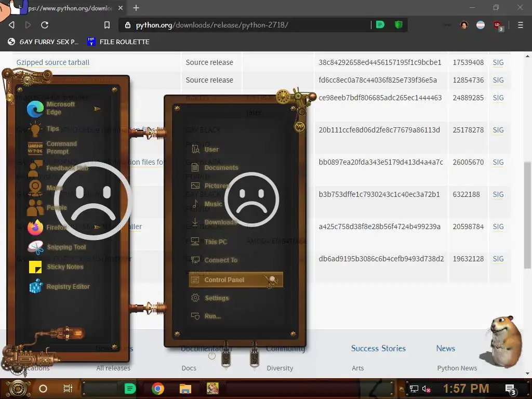Image resolution: width=532 pixels, height=399 pixels.
Task: Open the uBlock Origin extension icon
Action: tap(498, 25)
